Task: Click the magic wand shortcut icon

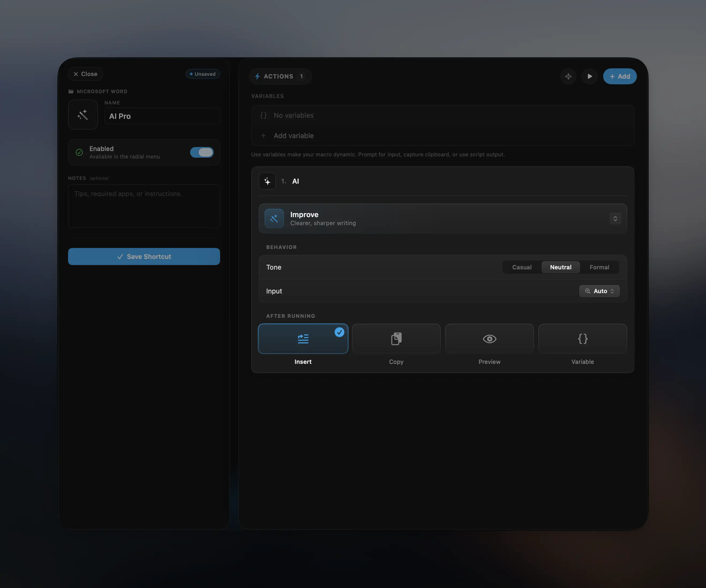Action: click(x=83, y=115)
